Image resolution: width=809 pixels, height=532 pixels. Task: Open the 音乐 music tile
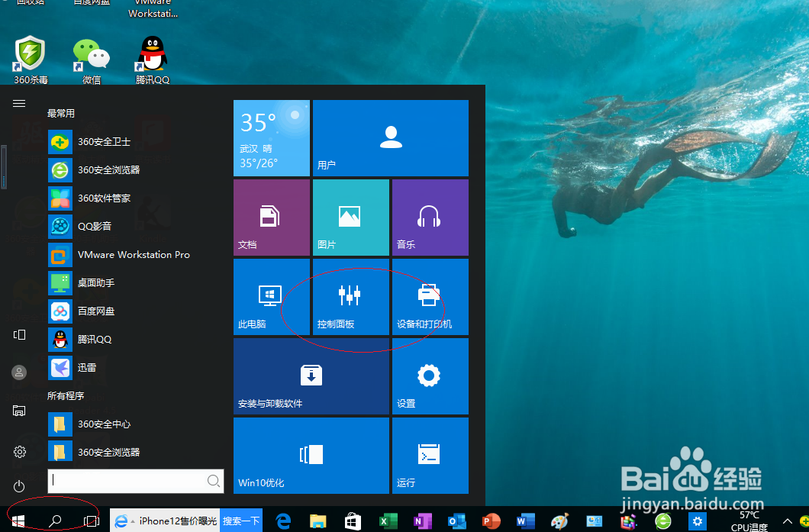(x=430, y=218)
